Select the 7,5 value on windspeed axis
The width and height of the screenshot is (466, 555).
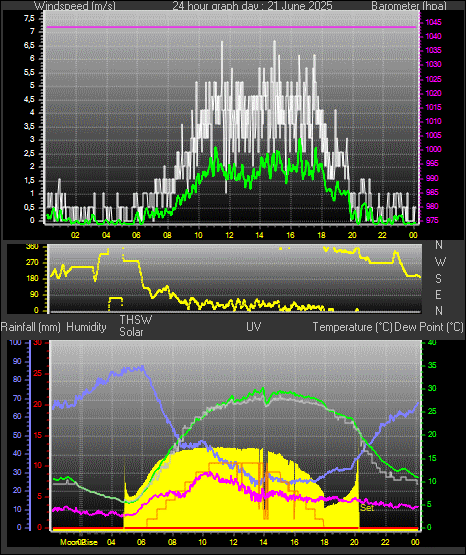pyautogui.click(x=29, y=18)
